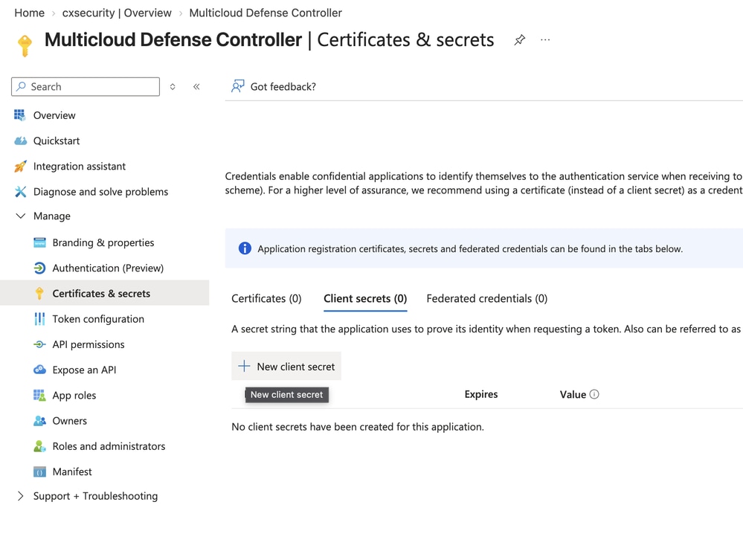Click the 'Manage' section label

pyautogui.click(x=51, y=216)
